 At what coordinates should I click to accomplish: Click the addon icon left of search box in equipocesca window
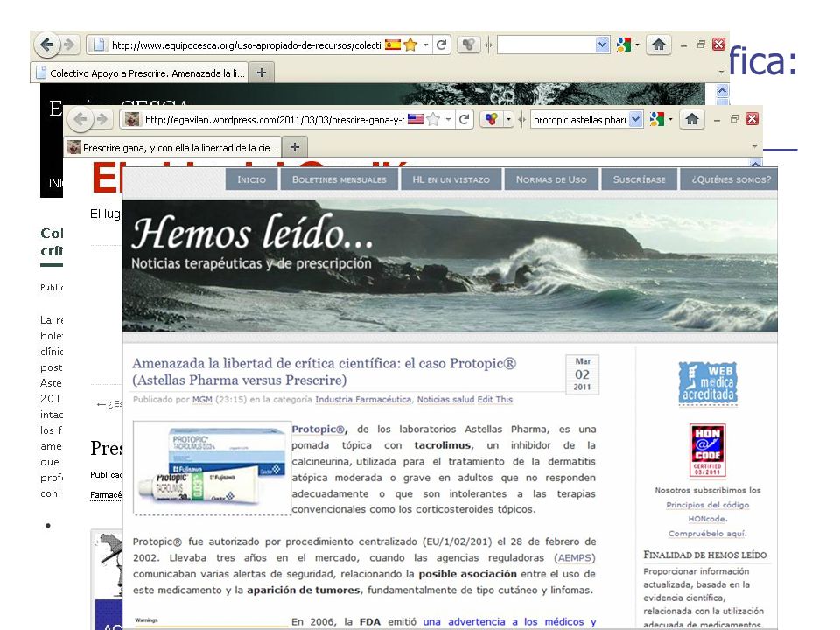tap(469, 45)
